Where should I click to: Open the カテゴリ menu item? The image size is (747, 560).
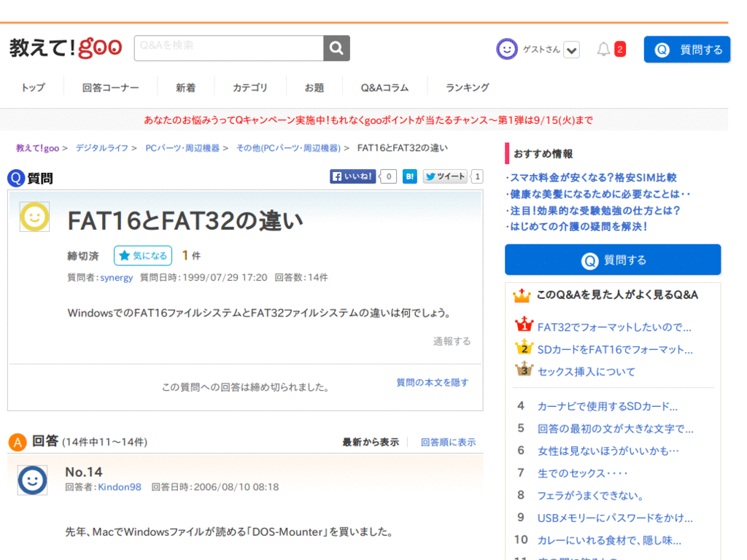pos(250,87)
